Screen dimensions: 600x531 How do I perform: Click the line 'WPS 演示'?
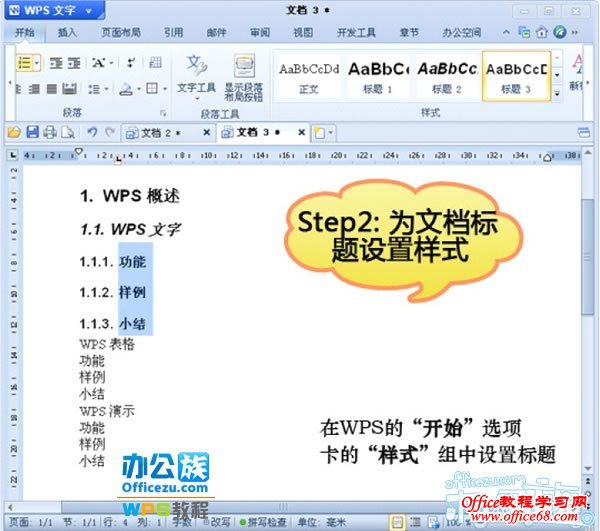coord(107,411)
